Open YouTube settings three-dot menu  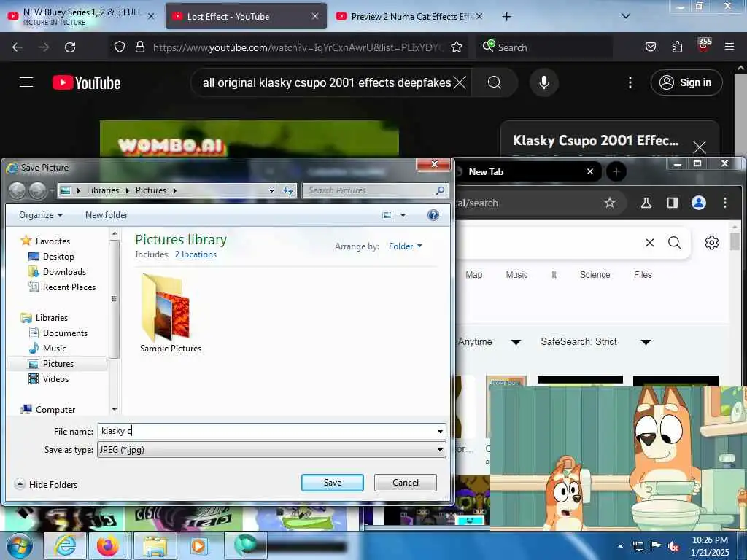click(x=630, y=82)
